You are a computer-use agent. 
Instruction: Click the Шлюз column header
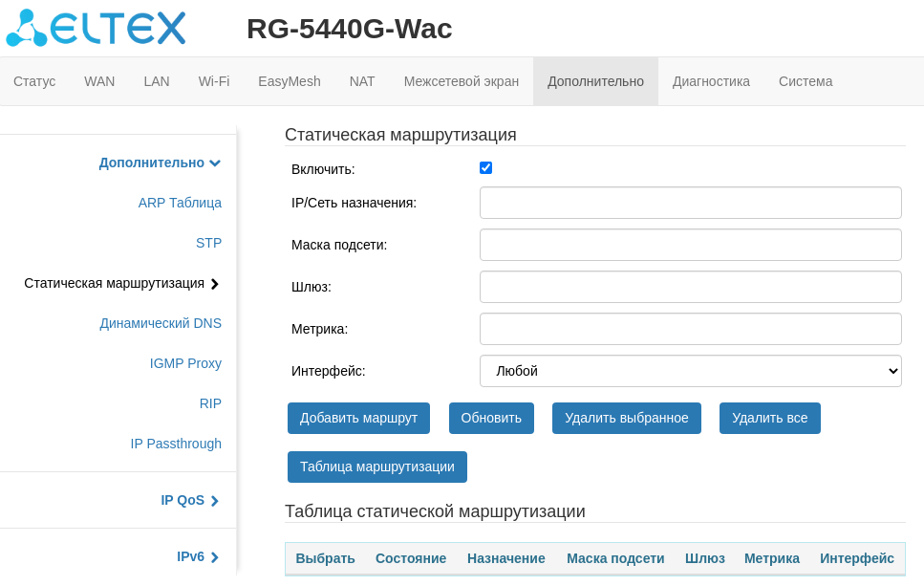click(705, 558)
